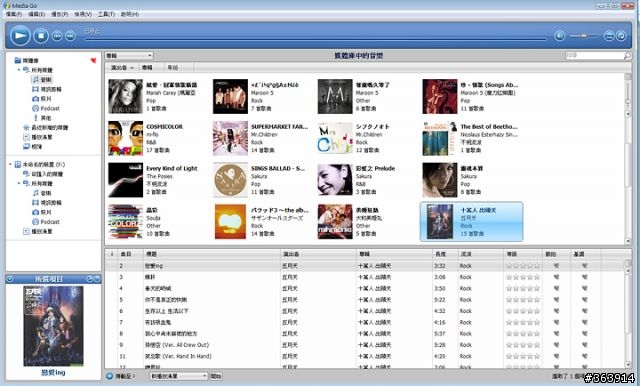Collapse the device's all-media tree node
Screen dimensions: 640x386
19,184
